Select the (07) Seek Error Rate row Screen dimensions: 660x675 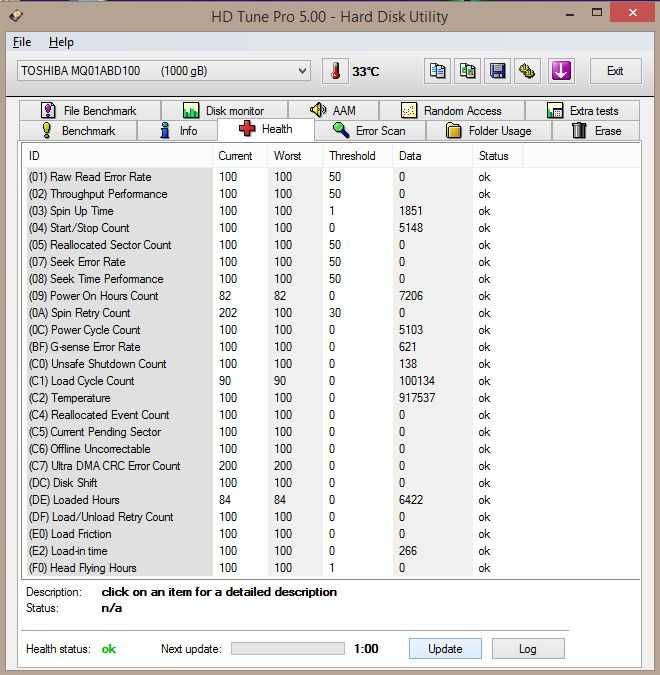click(x=331, y=262)
